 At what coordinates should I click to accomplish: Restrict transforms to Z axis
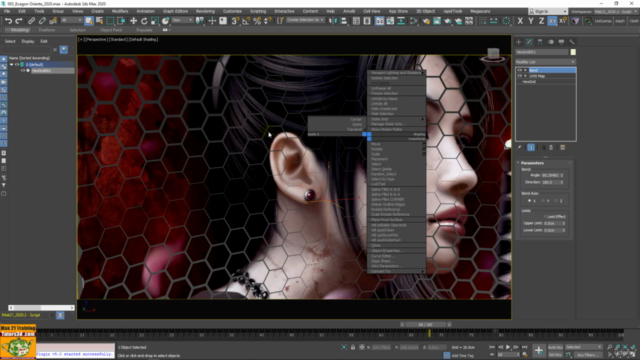pyautogui.click(x=541, y=21)
